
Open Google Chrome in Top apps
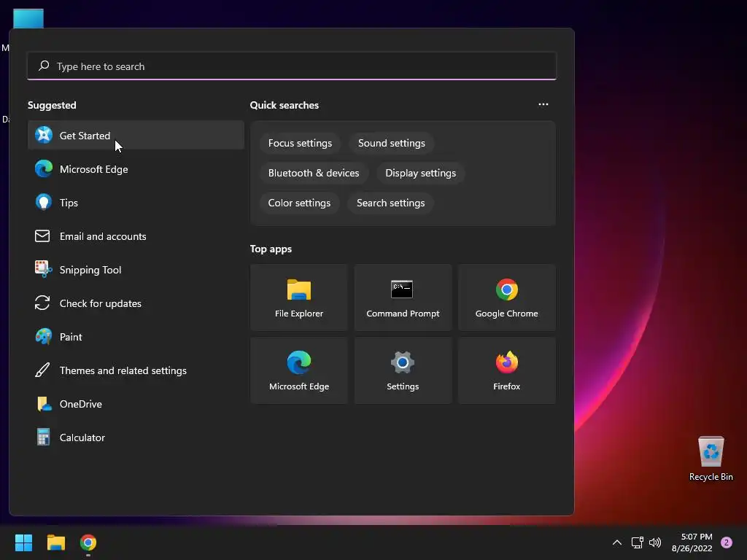(x=506, y=297)
